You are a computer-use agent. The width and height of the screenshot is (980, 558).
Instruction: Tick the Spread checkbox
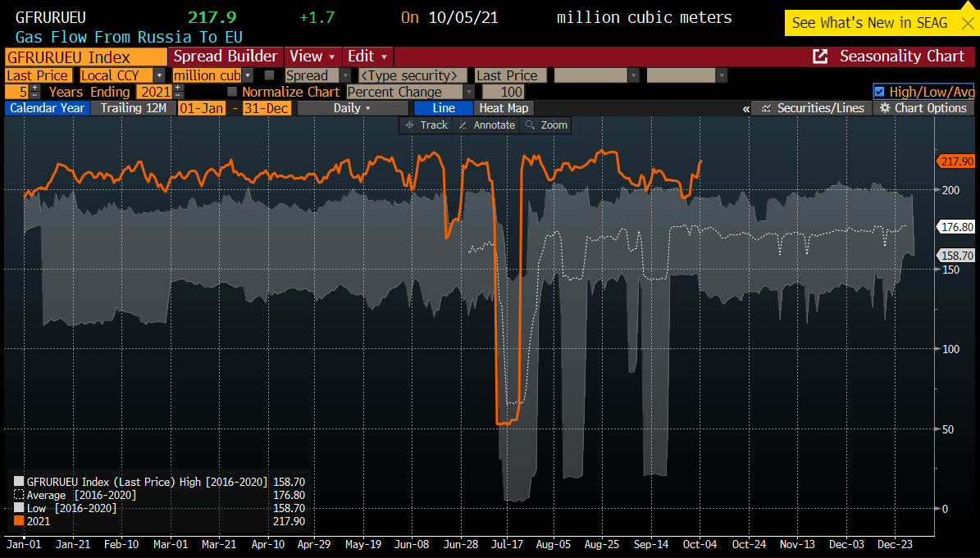coord(269,75)
